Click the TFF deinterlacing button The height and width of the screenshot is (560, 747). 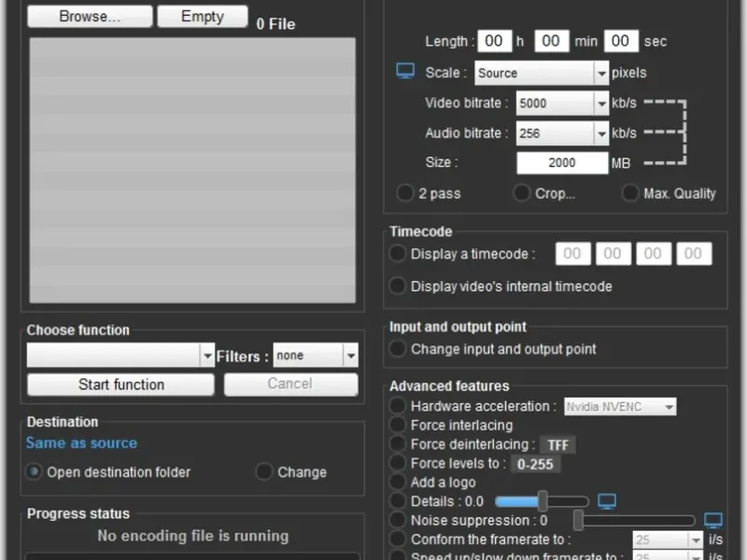(557, 445)
